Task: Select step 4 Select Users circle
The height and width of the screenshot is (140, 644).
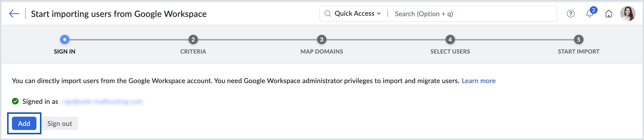Action: tap(450, 40)
